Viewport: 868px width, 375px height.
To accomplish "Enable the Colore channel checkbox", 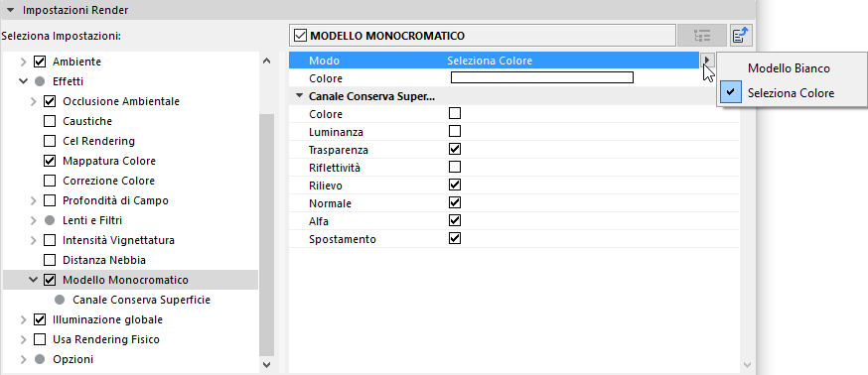I will click(455, 113).
